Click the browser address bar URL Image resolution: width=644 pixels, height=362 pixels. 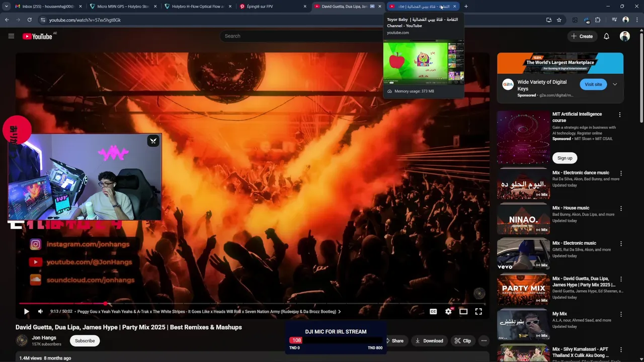pyautogui.click(x=85, y=20)
